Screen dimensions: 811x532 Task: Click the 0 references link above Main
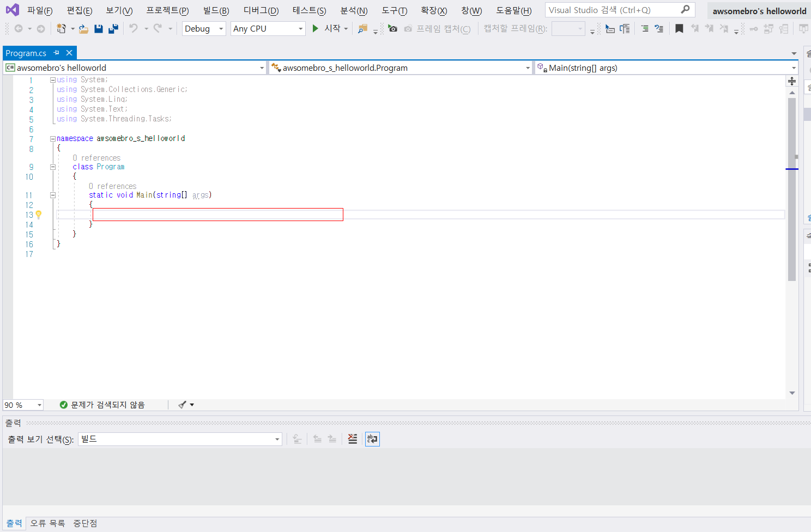click(x=113, y=186)
